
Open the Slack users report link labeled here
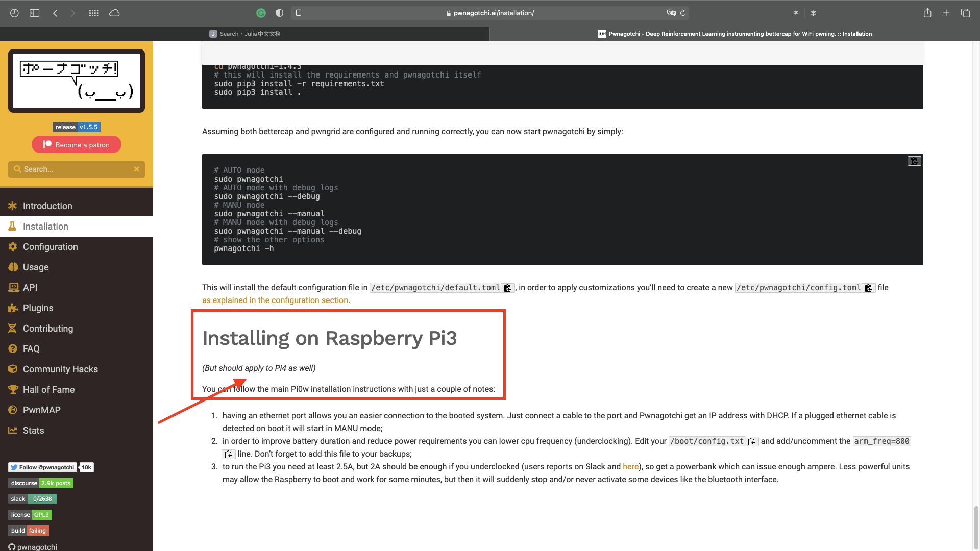630,466
